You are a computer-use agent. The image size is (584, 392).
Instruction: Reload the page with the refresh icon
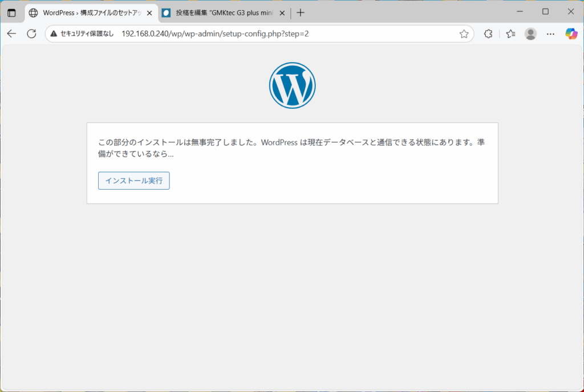pyautogui.click(x=31, y=34)
